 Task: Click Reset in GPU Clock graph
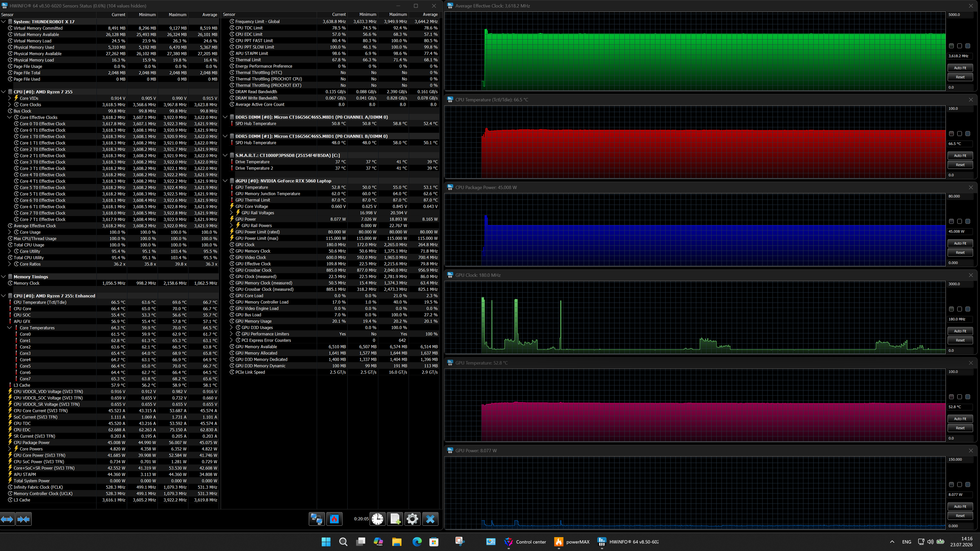(x=960, y=340)
